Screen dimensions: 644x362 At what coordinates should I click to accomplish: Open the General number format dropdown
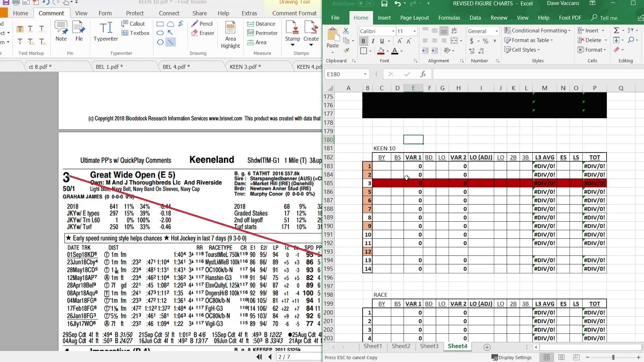coord(496,31)
